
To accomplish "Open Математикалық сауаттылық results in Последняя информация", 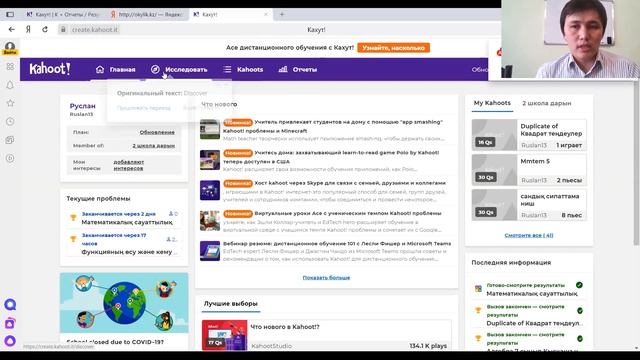I will 532,293.
